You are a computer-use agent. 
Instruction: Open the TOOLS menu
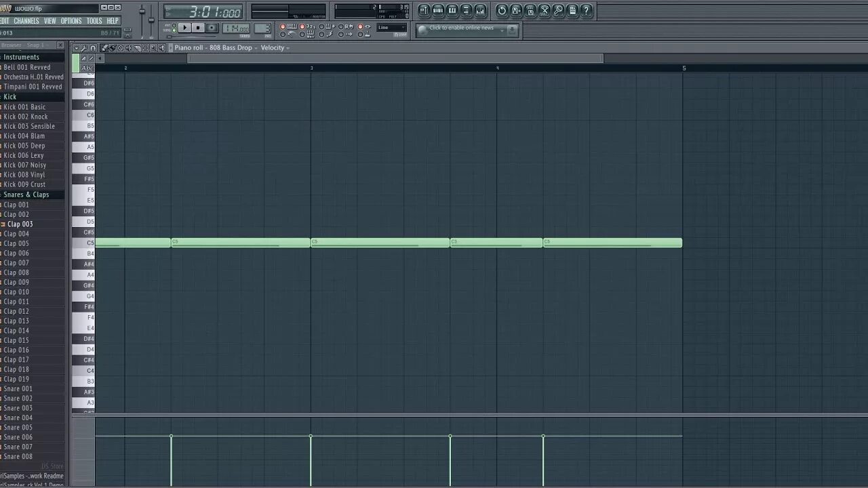point(94,21)
